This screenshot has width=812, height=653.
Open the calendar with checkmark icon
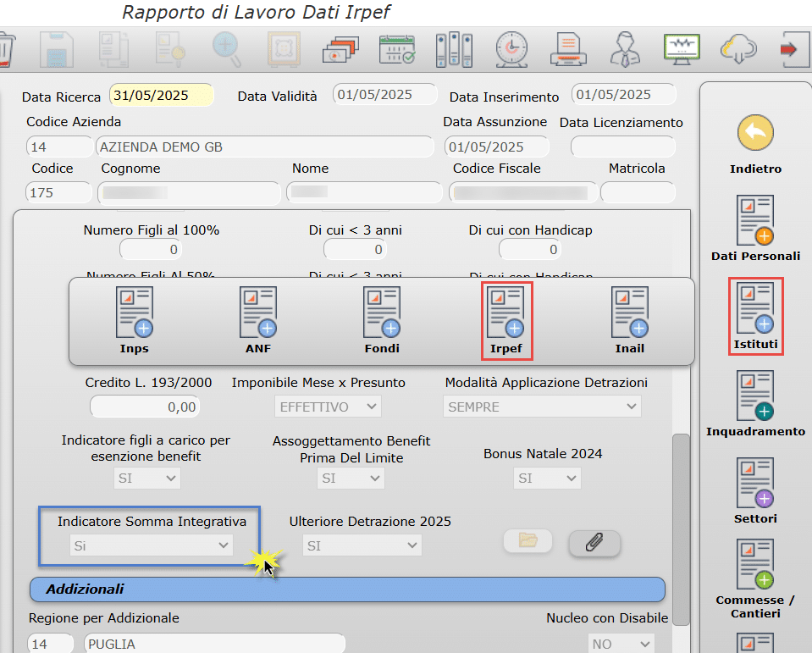[397, 50]
